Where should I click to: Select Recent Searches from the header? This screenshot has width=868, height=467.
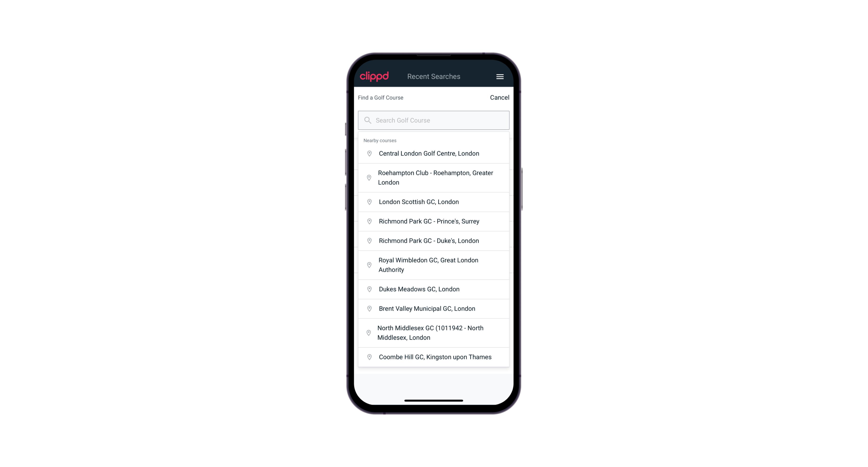point(434,76)
